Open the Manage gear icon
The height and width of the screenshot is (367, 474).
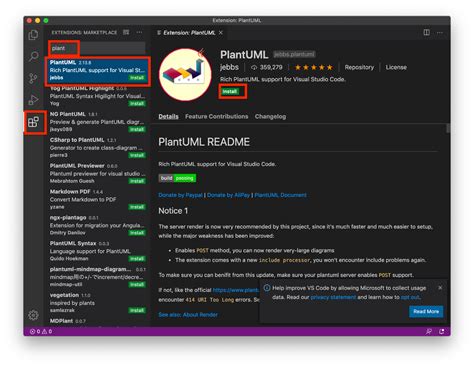[33, 315]
